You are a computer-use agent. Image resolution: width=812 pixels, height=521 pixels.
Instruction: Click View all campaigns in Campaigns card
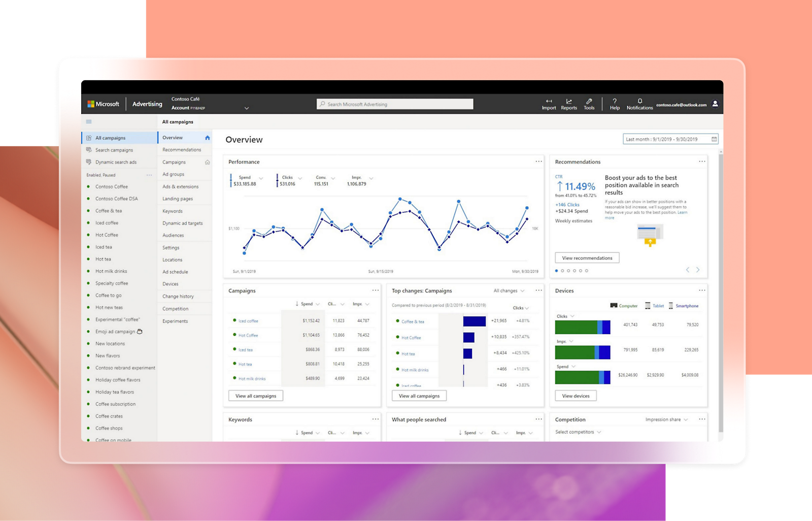pyautogui.click(x=256, y=396)
